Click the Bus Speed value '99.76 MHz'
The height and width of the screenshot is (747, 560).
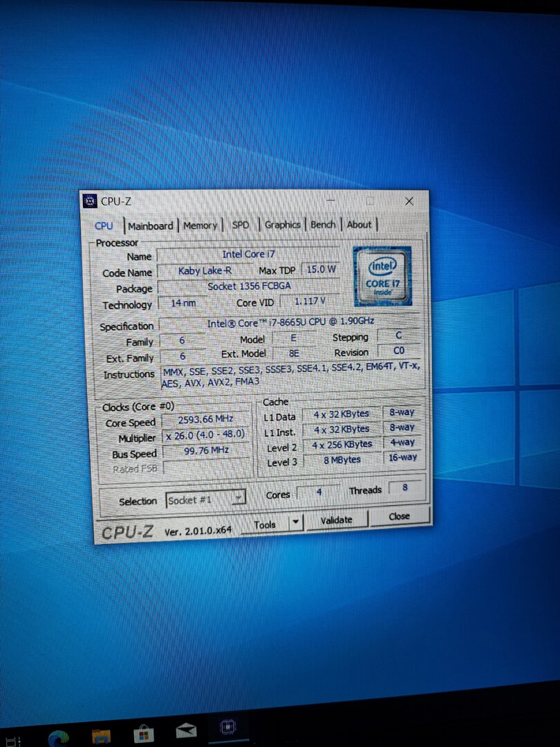click(x=206, y=450)
